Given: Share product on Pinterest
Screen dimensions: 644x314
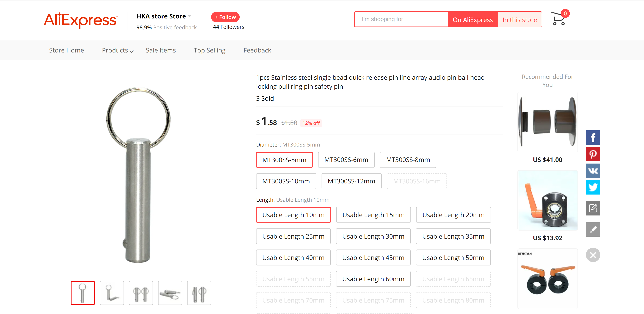Looking at the screenshot, I should tap(593, 154).
